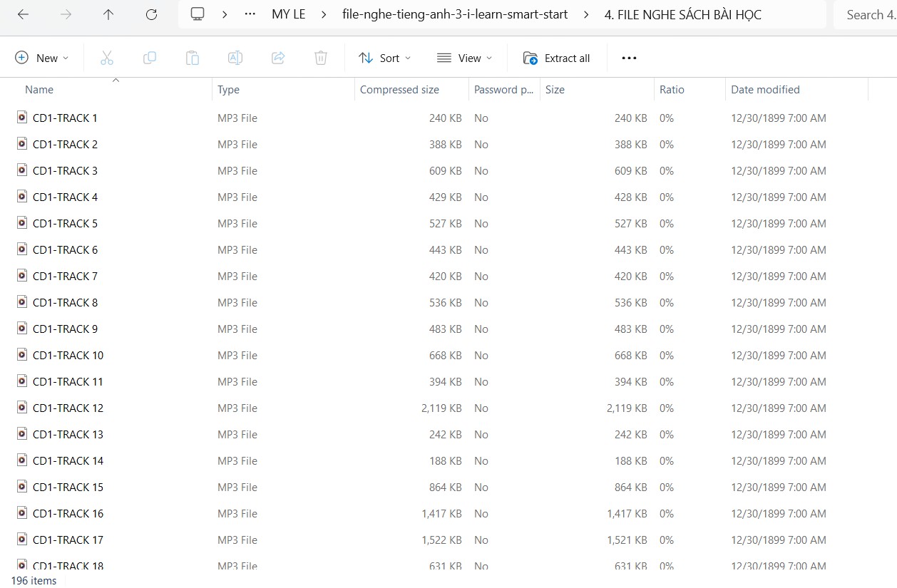897x588 pixels.
Task: Click in the Search box
Action: point(866,14)
